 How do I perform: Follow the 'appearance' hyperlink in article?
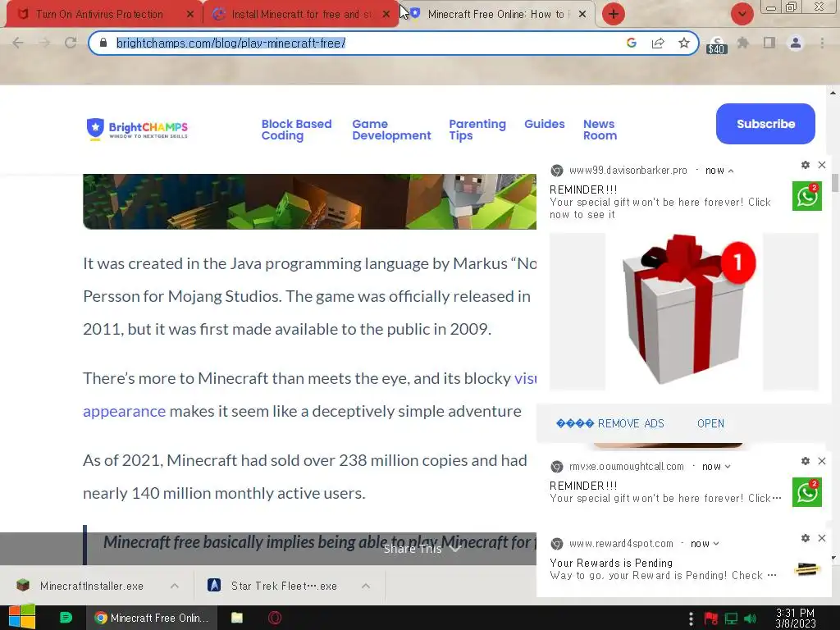pyautogui.click(x=125, y=412)
